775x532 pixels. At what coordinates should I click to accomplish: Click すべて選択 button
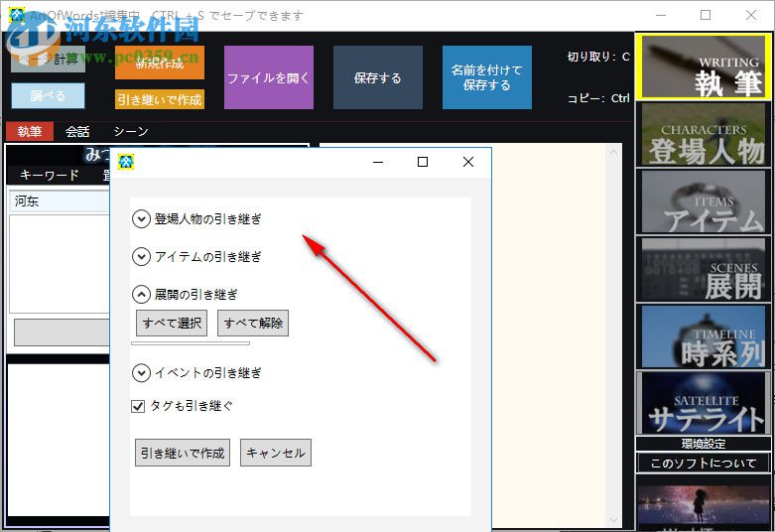172,324
